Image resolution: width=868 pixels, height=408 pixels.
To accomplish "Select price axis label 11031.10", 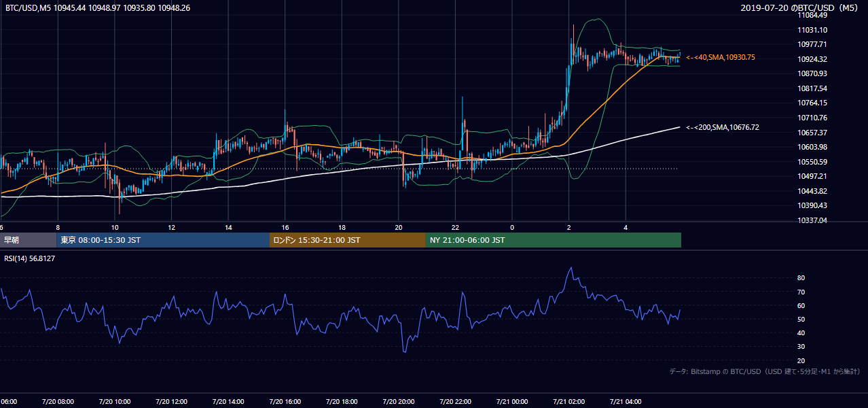I will 812,30.
